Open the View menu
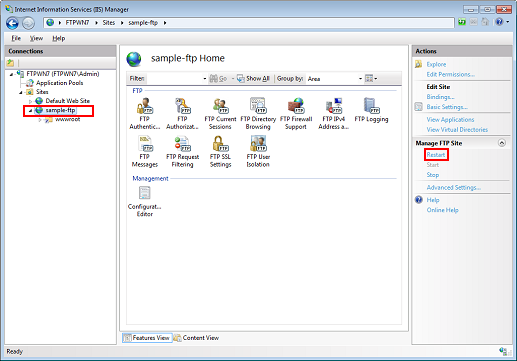 36,38
